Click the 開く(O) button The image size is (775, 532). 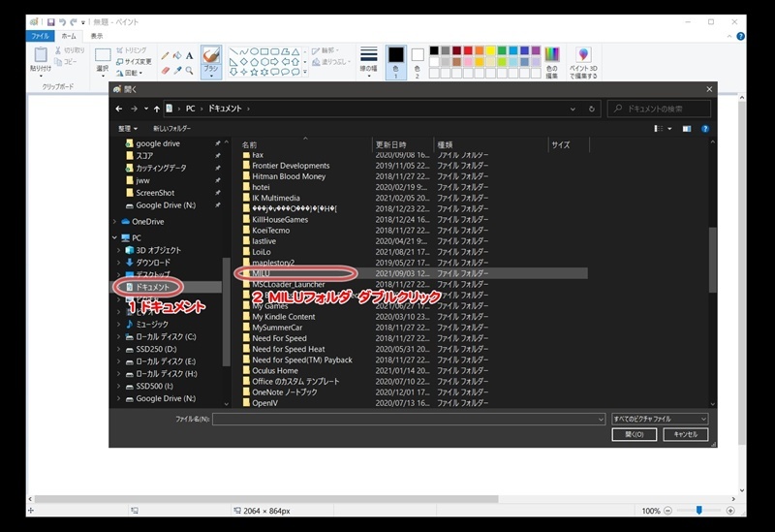point(635,434)
